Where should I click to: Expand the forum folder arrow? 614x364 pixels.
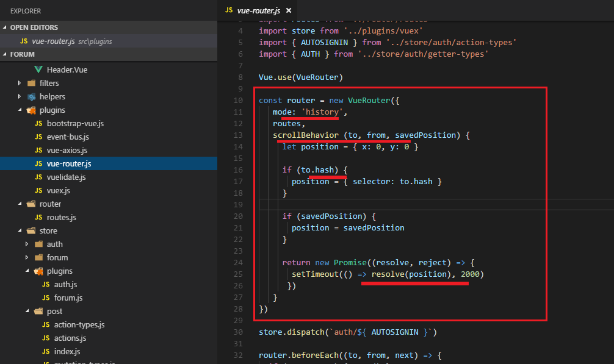tap(27, 257)
